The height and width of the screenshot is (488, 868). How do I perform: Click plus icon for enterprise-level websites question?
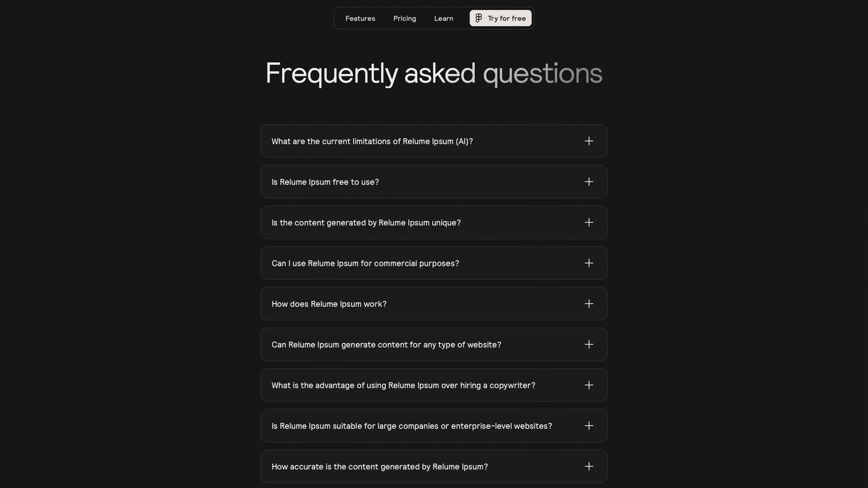click(589, 426)
